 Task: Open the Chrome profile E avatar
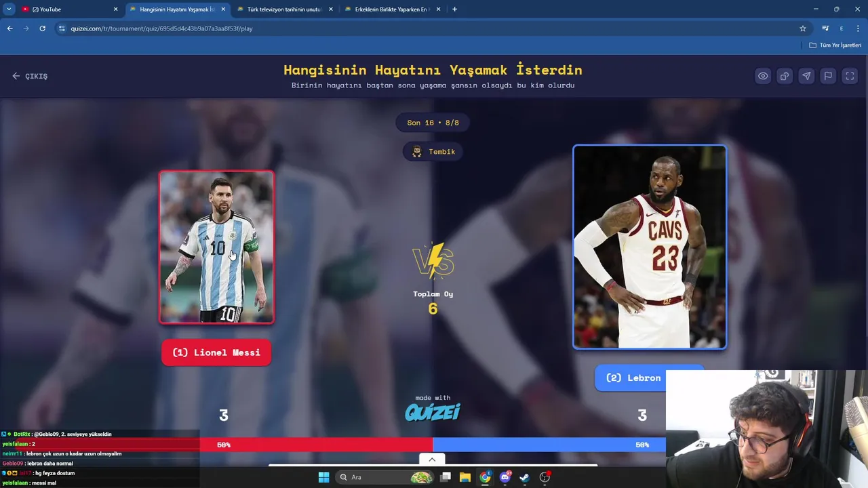(842, 28)
